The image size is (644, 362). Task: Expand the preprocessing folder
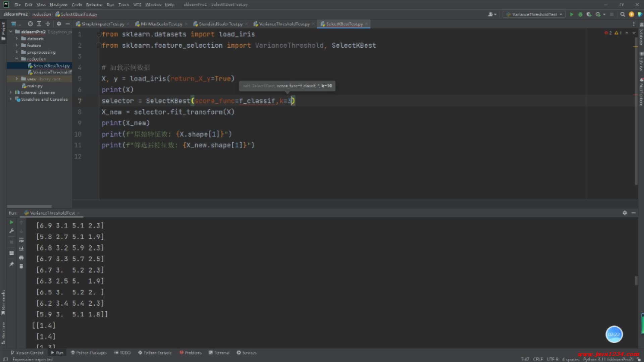coord(17,52)
